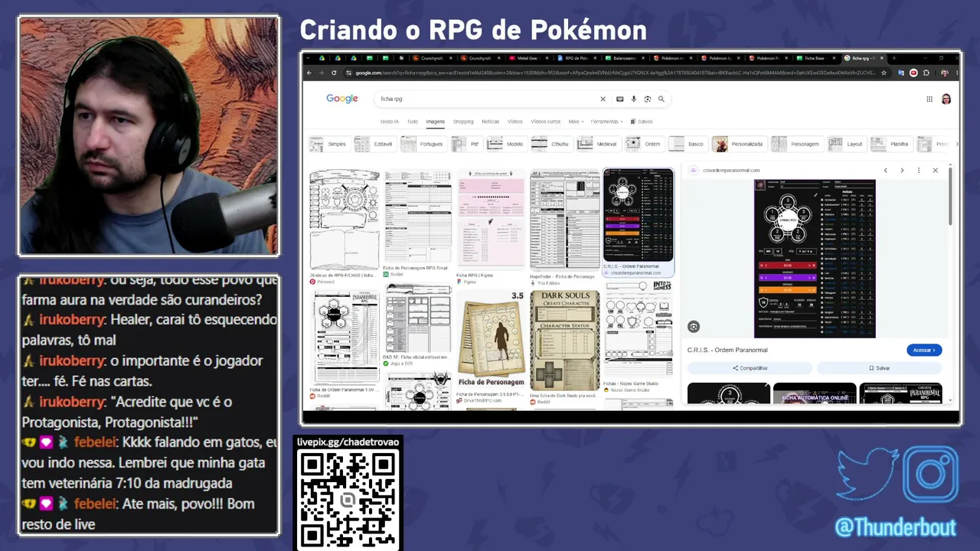Go to the Google logo homepage
The image size is (980, 551).
[342, 99]
